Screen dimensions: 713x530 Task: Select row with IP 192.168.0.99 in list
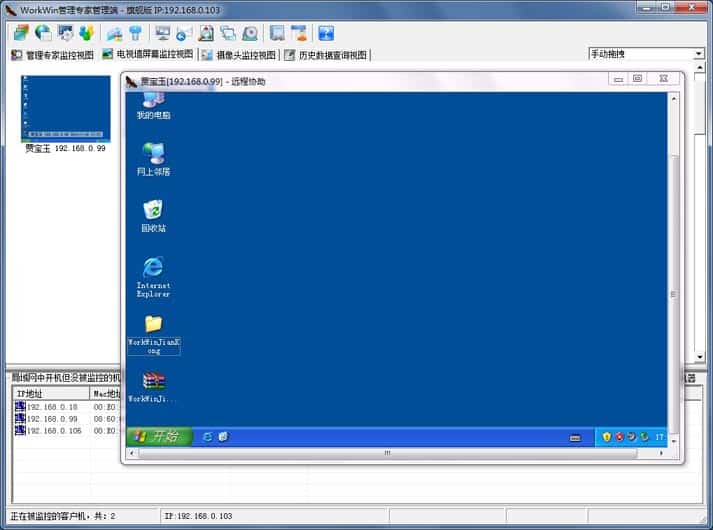coord(67,419)
